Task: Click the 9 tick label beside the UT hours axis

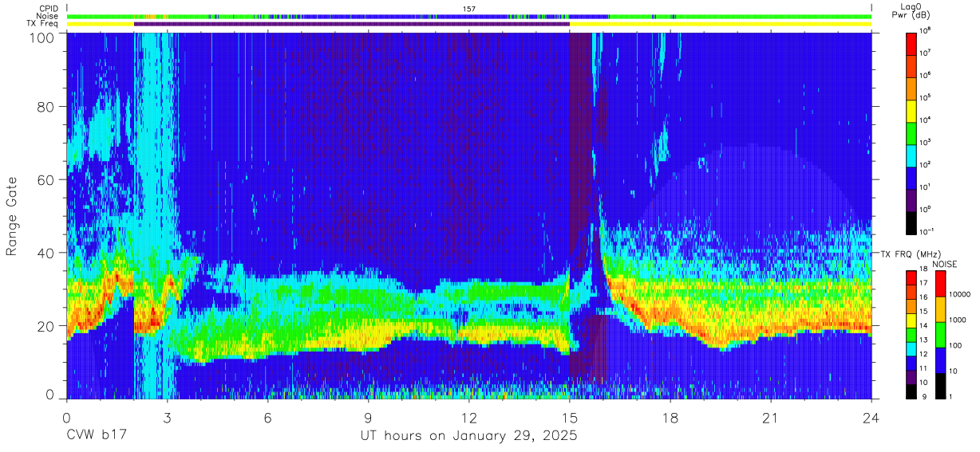Action: pyautogui.click(x=369, y=418)
